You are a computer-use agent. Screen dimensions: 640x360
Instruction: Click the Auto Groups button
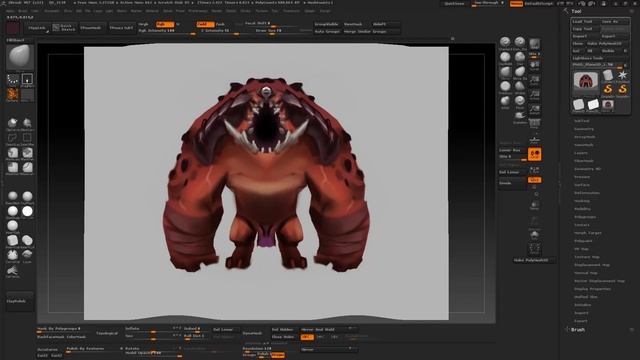(x=327, y=31)
